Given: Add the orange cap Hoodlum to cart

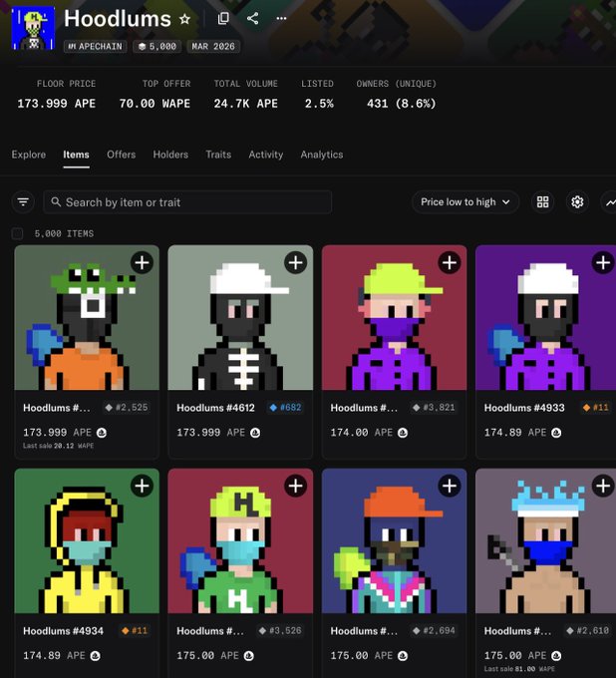Looking at the screenshot, I should coord(450,486).
